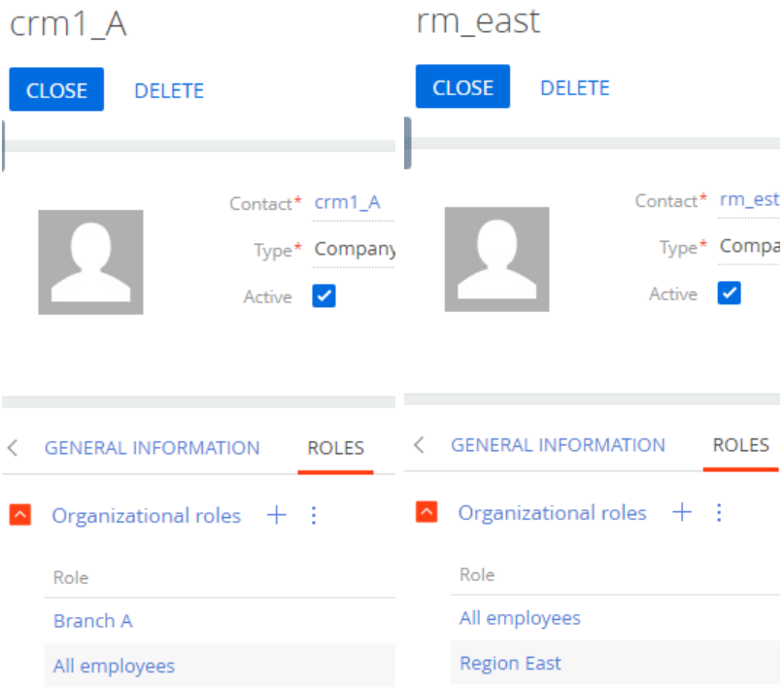Open Type field of rm_east

[748, 246]
